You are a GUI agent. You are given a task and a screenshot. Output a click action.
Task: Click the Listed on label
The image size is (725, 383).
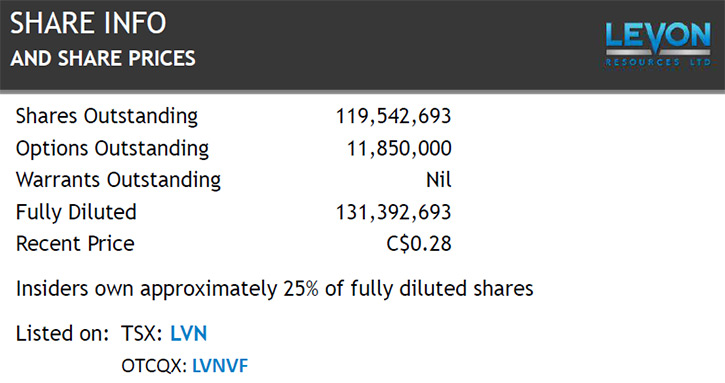[x=62, y=334]
